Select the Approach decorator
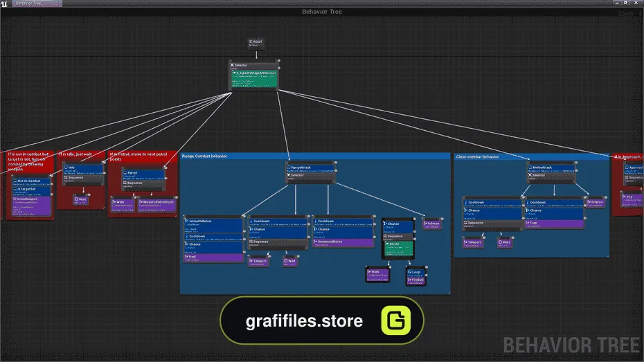This screenshot has height=362, width=644. 634,170
